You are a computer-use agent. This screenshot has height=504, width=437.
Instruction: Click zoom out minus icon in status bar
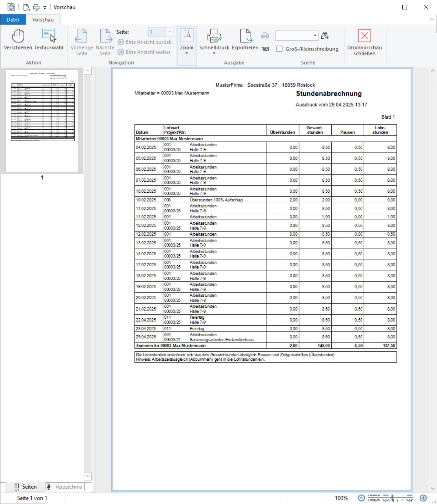(x=361, y=498)
